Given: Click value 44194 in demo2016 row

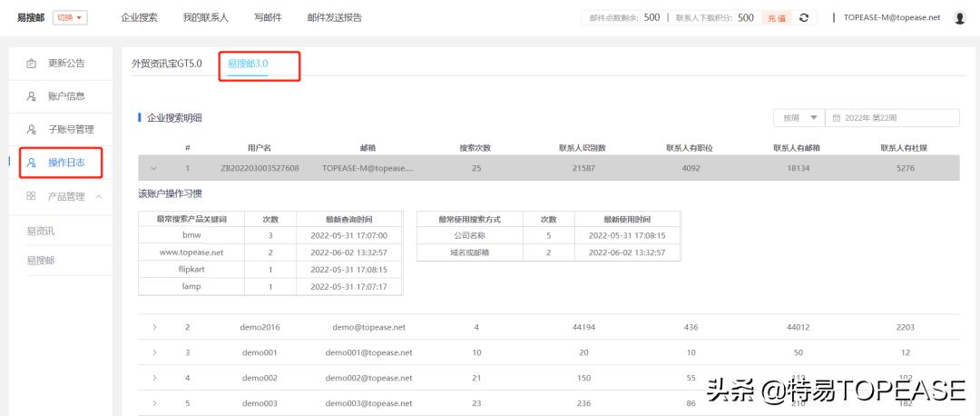Looking at the screenshot, I should [583, 327].
